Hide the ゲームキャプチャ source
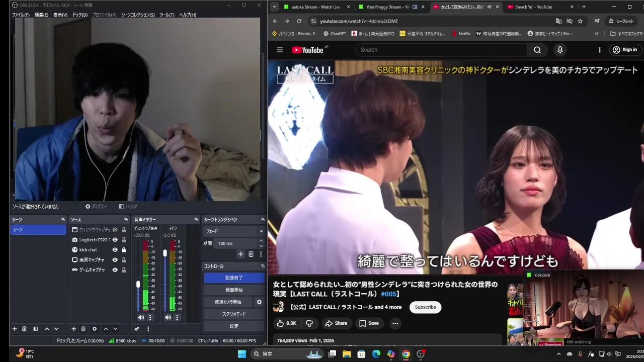This screenshot has height=362, width=644. [x=115, y=270]
